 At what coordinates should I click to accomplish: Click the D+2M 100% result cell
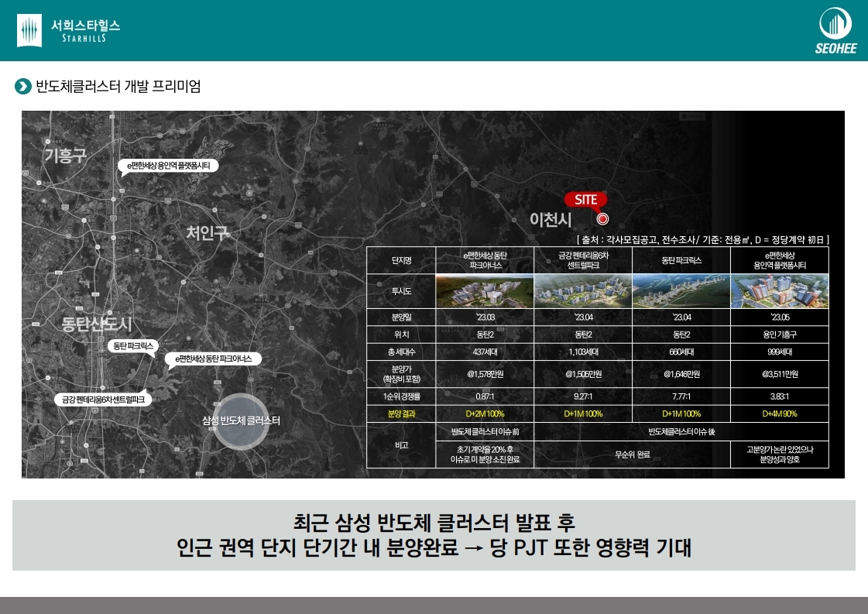pyautogui.click(x=485, y=413)
